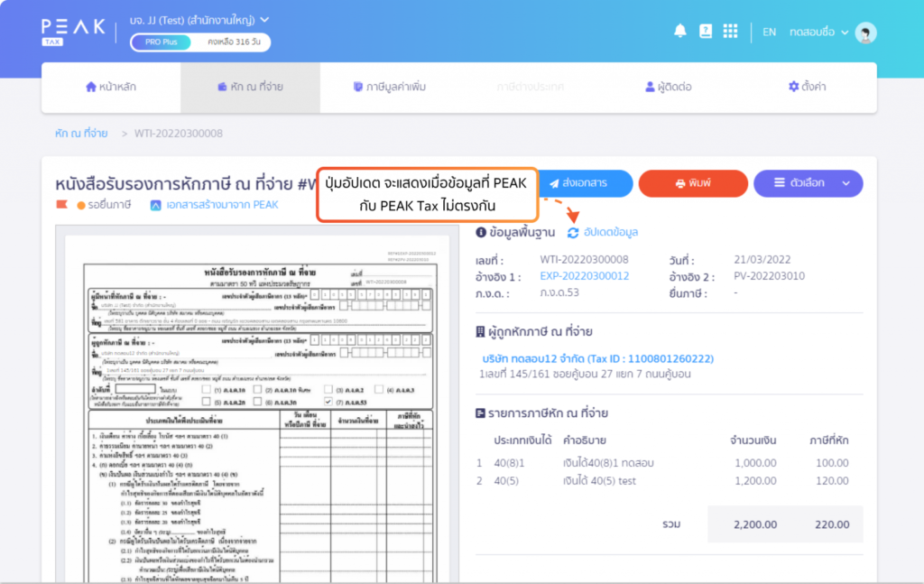Viewport: 924px width, 584px height.
Task: Select the date 21/03/2022
Action: (x=762, y=259)
